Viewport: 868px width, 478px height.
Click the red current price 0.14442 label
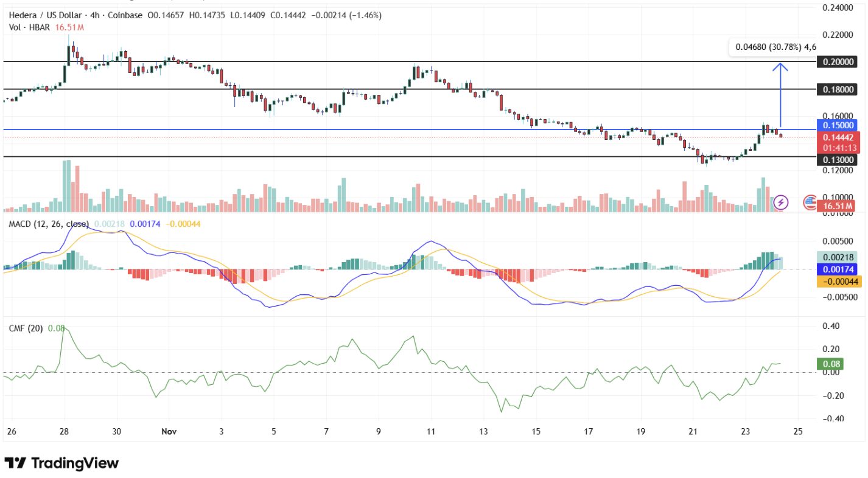(x=837, y=137)
